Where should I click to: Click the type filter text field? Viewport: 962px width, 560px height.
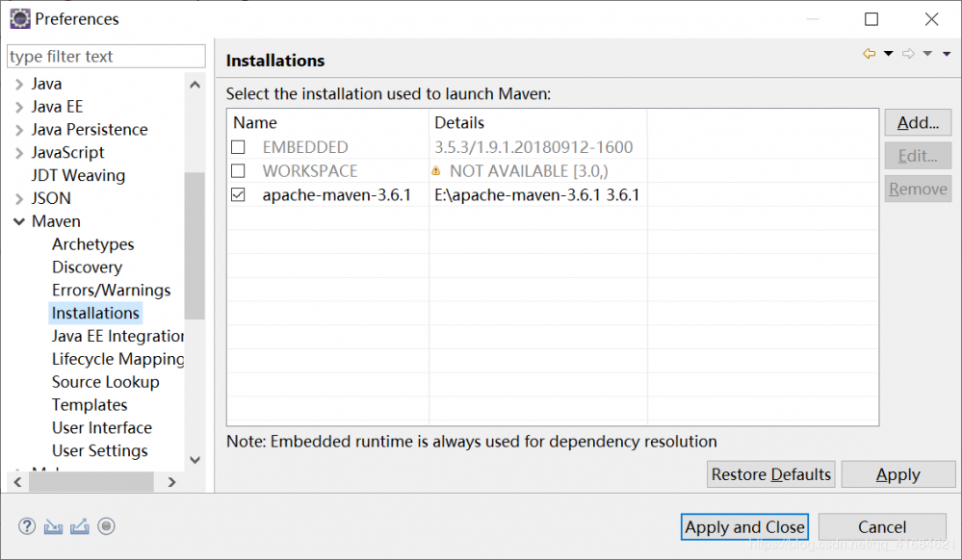tap(106, 57)
